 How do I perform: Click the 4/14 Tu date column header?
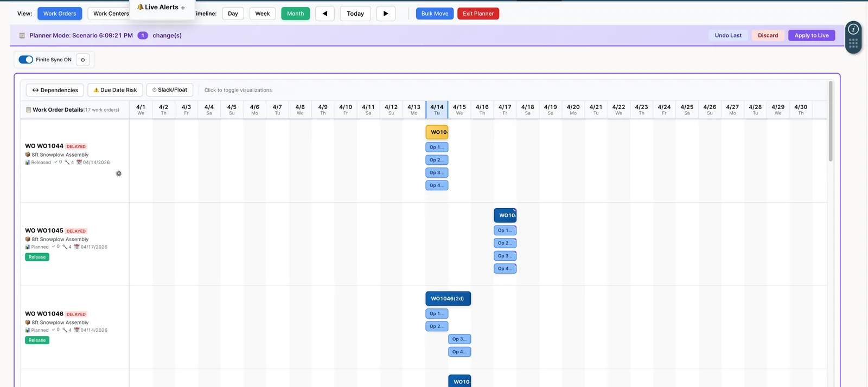(437, 109)
